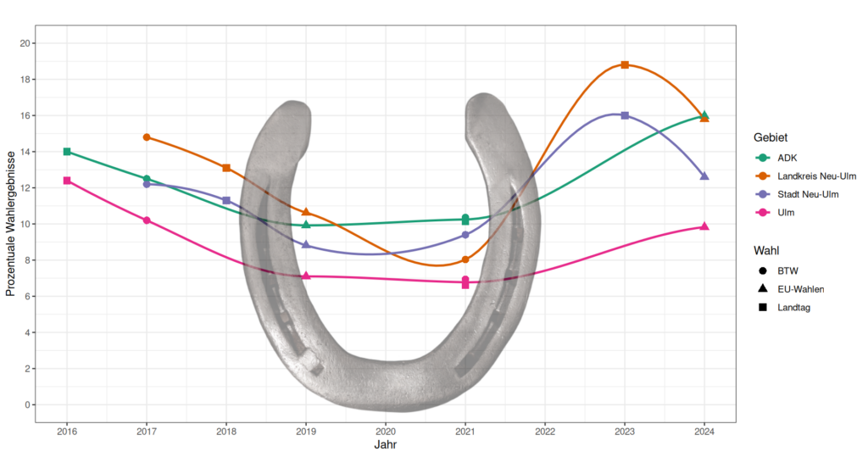Viewport: 868px width, 457px height.
Task: Click the Landtag square icon in the legend
Action: pyautogui.click(x=763, y=307)
